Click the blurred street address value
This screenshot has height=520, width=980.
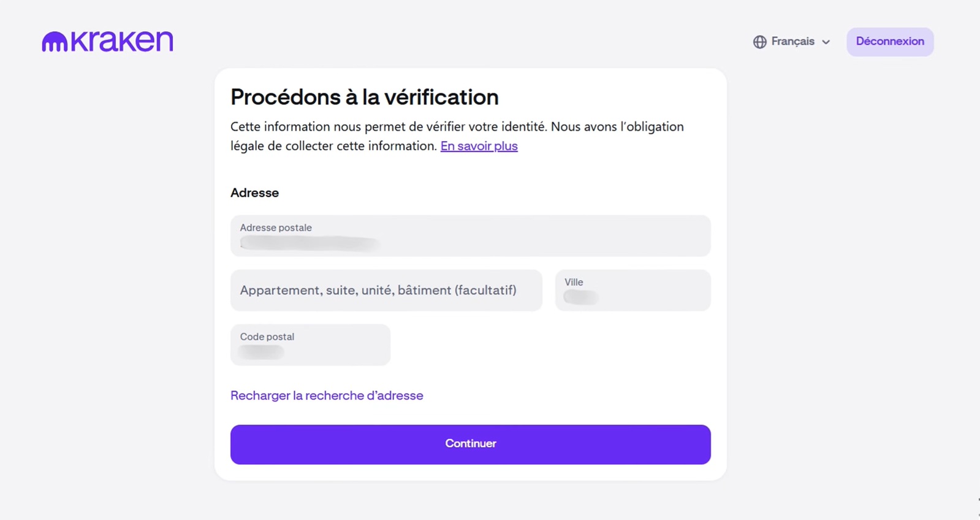[310, 243]
